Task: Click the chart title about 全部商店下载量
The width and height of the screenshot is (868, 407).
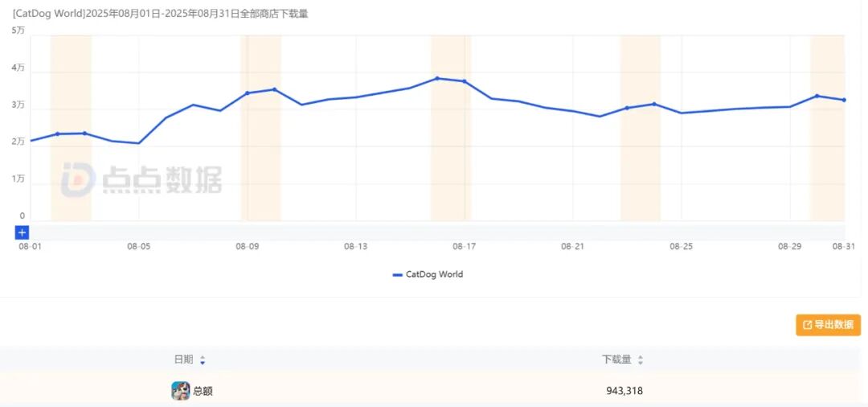Action: pos(160,14)
